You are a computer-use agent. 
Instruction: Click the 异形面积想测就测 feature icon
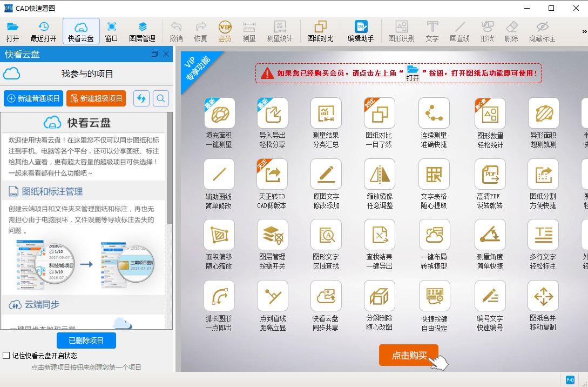(543, 113)
